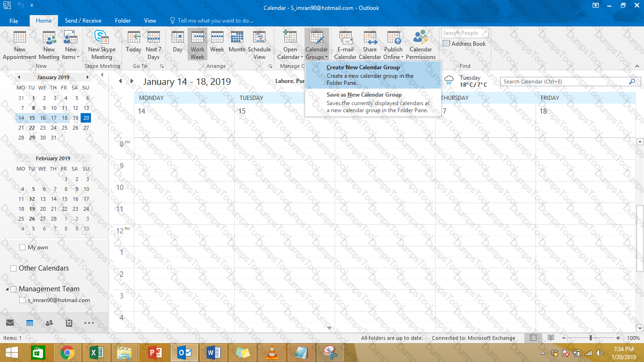Viewport: 644px width, 362px height.
Task: Click Tell me what you want to do
Action: [211, 21]
